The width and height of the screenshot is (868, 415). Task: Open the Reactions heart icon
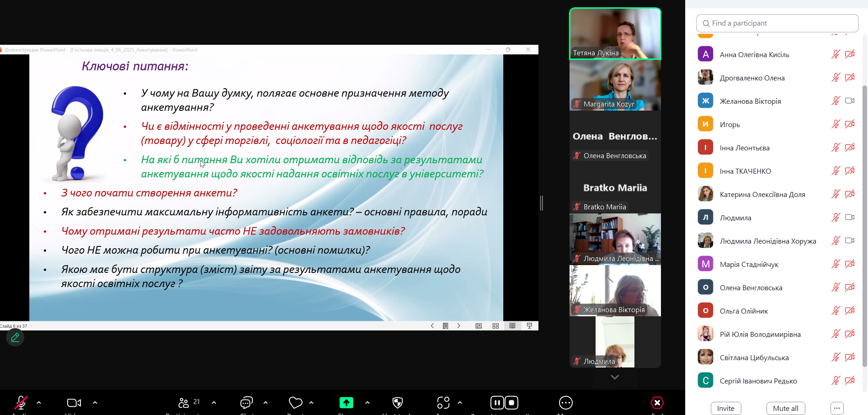click(296, 403)
